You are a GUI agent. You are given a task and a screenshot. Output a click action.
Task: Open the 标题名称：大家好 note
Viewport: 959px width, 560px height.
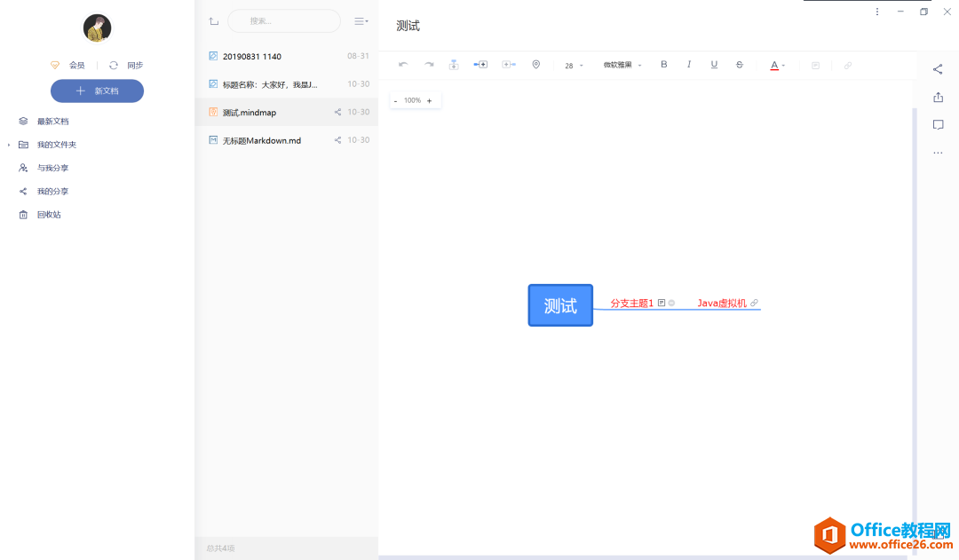[287, 84]
